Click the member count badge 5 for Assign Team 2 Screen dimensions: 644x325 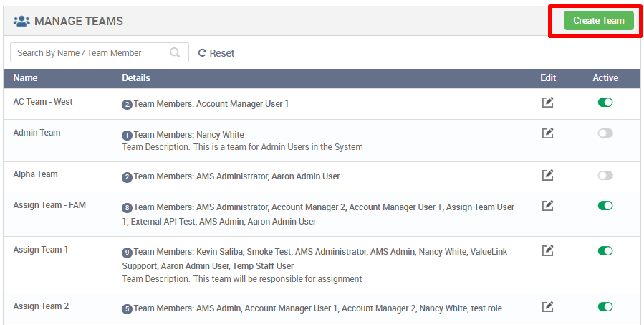click(127, 309)
